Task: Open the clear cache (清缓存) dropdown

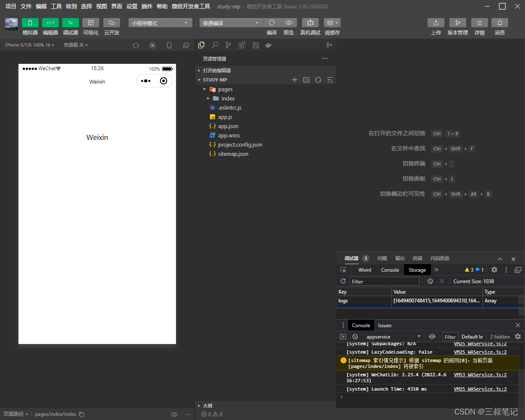Action: (x=332, y=23)
